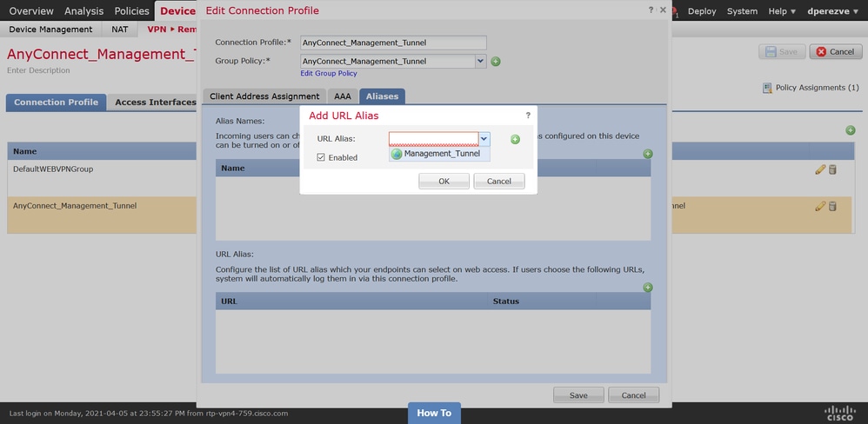Save the Edit Connection Profile dialog
The image size is (868, 424).
pos(578,395)
